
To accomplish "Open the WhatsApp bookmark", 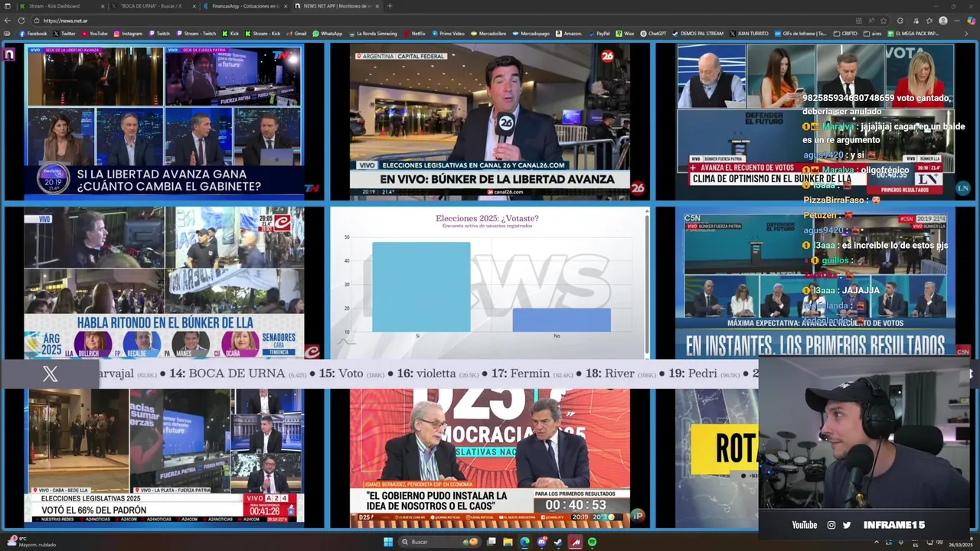I will [327, 34].
